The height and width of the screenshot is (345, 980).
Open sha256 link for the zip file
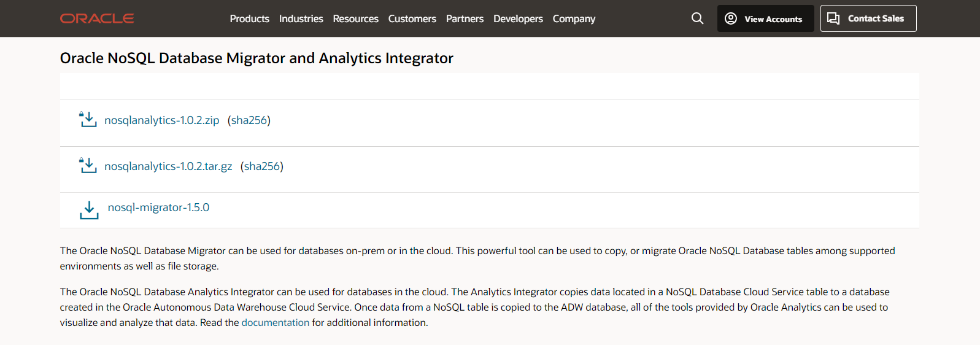249,120
